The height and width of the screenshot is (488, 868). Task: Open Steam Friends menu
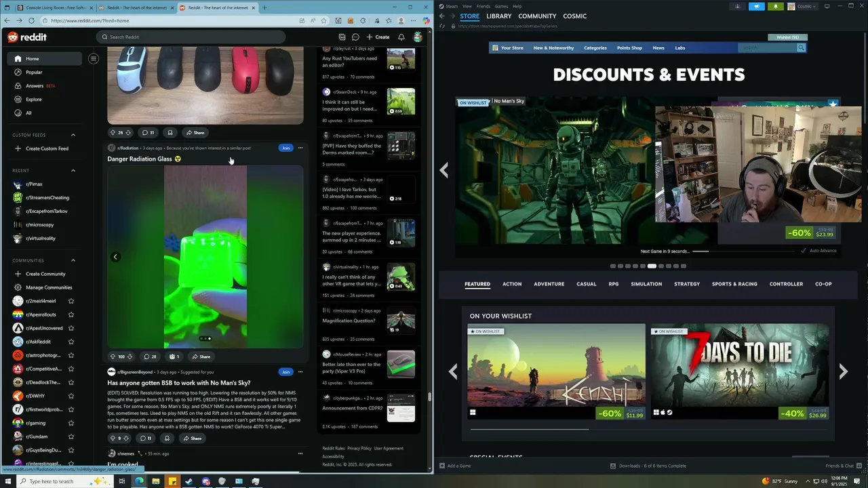(483, 6)
